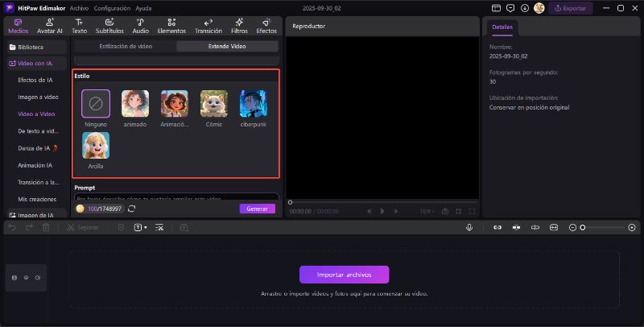This screenshot has height=327, width=644.
Task: Select the Filtros tool
Action: [x=239, y=26]
